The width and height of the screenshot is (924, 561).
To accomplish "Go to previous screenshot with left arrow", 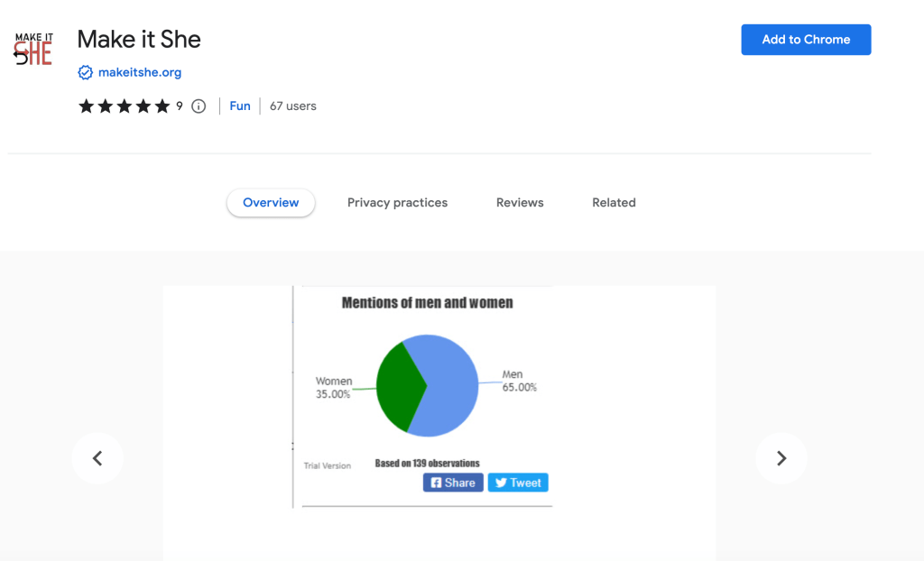I will (x=97, y=458).
